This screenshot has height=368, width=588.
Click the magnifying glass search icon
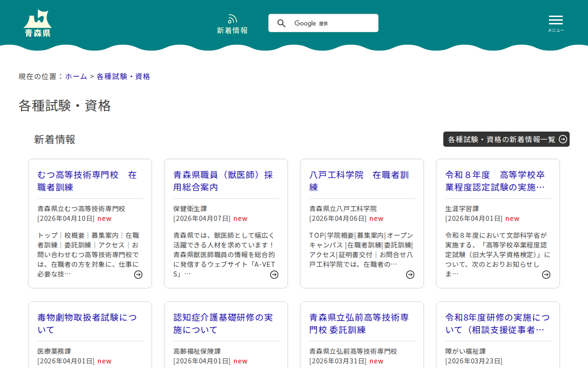point(282,23)
